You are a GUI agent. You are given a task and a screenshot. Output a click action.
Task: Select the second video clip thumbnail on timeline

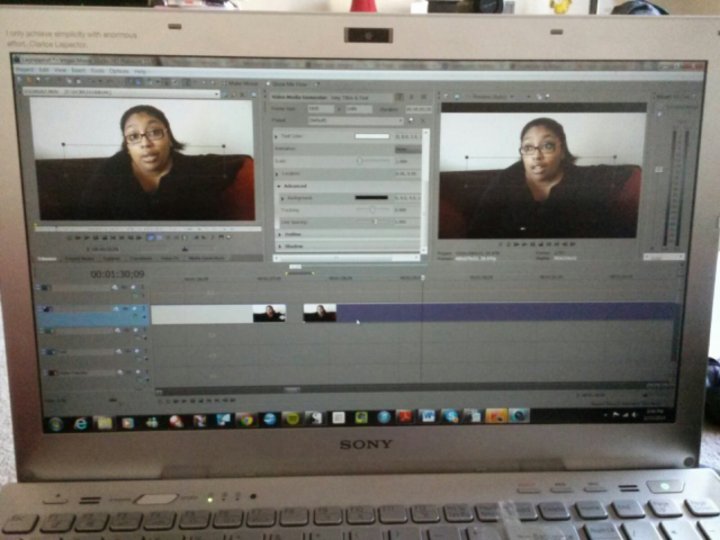point(320,313)
